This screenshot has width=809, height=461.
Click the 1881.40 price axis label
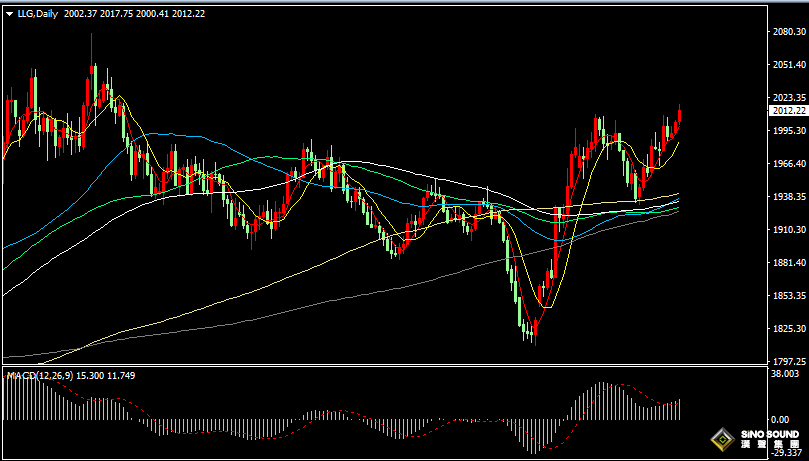790,263
